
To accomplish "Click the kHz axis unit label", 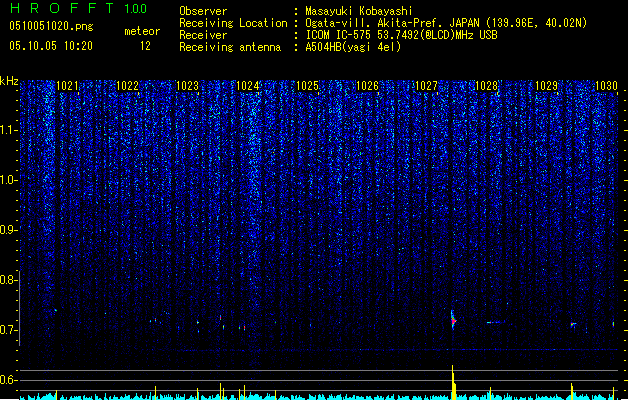I will point(9,81).
